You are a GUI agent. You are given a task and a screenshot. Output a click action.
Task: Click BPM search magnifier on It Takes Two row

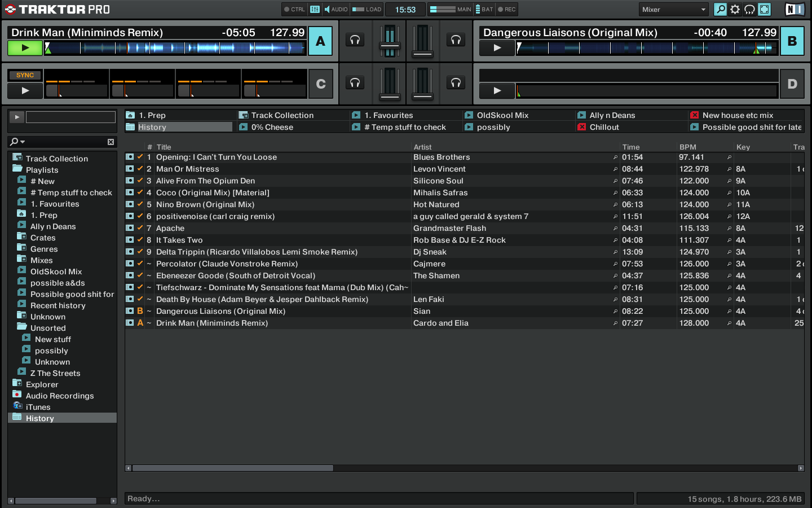pos(729,240)
